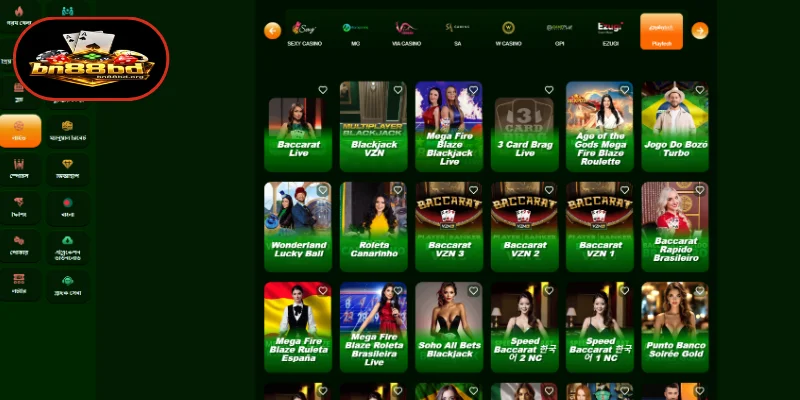Image resolution: width=800 pixels, height=400 pixels.
Task: Open Age of the Gods Mega Fire Blaze Roulette
Action: pos(600,127)
